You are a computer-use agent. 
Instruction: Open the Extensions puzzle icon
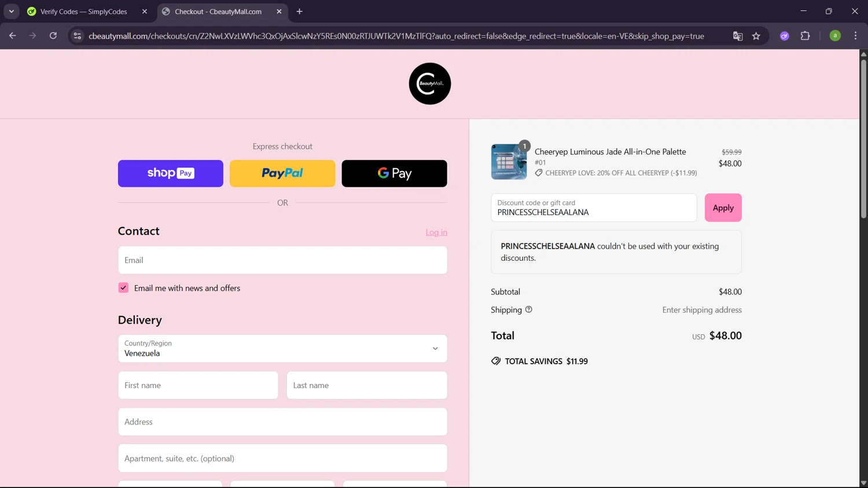pyautogui.click(x=805, y=36)
